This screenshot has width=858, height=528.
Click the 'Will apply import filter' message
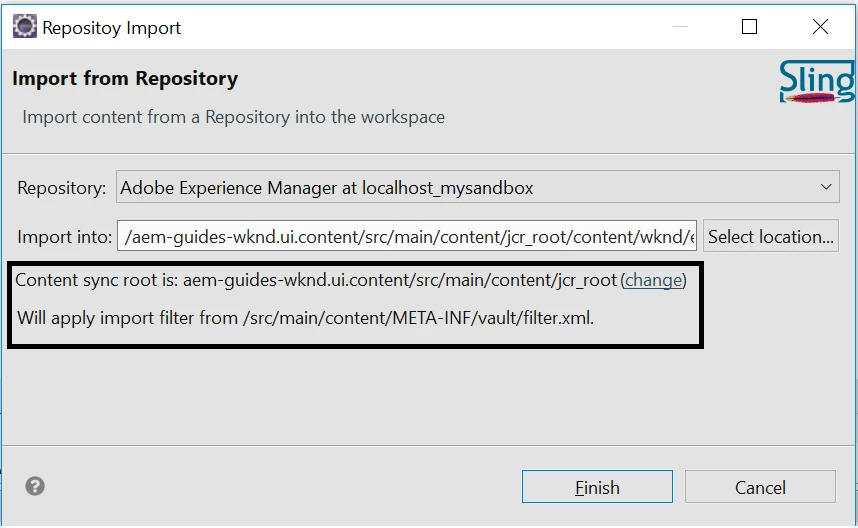305,318
